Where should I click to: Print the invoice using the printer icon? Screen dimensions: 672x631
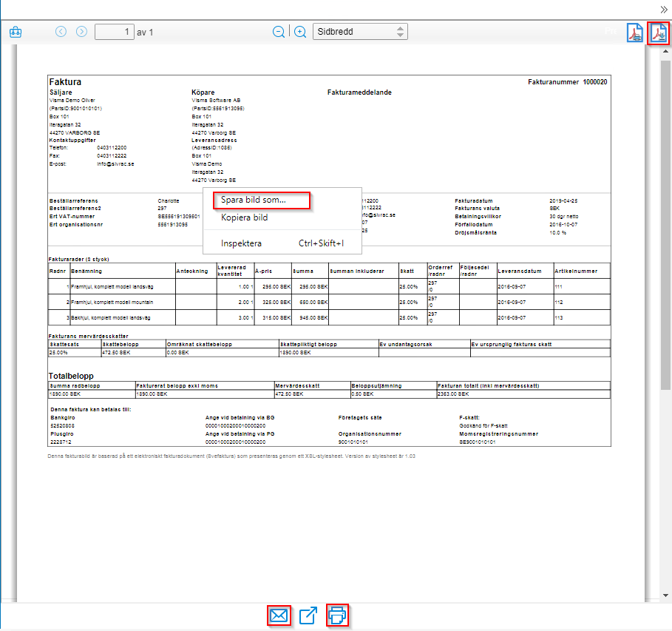click(337, 615)
